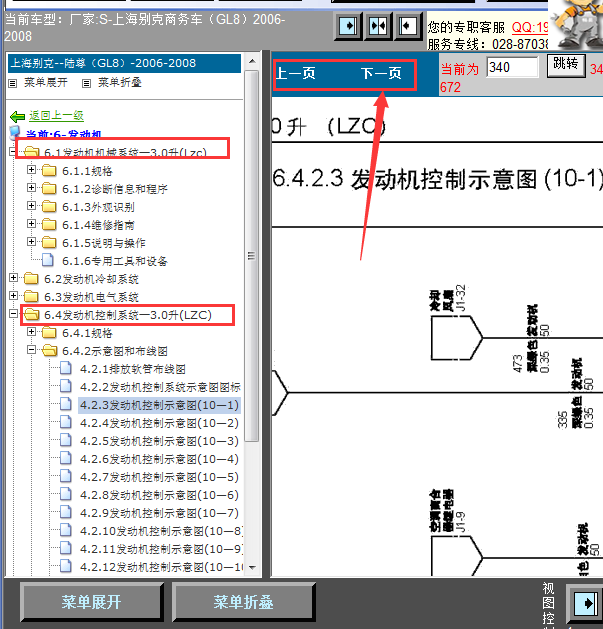Click the left-arrow view control icon at top
Screen dimensions: 603x629
408,26
